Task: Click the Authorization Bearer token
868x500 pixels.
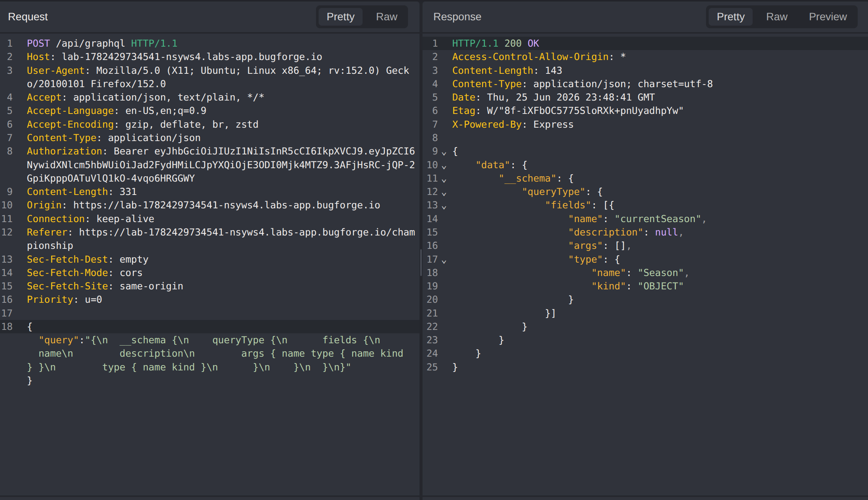Action: click(221, 165)
